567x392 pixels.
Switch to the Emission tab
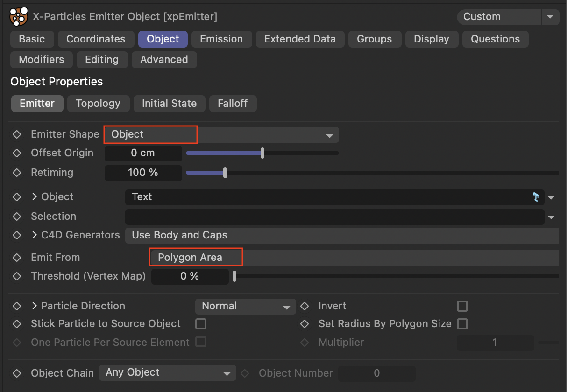click(221, 39)
